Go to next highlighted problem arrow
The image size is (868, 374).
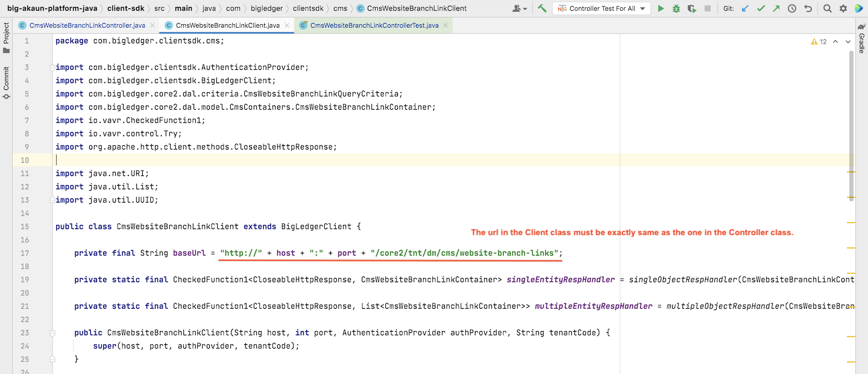coord(848,42)
